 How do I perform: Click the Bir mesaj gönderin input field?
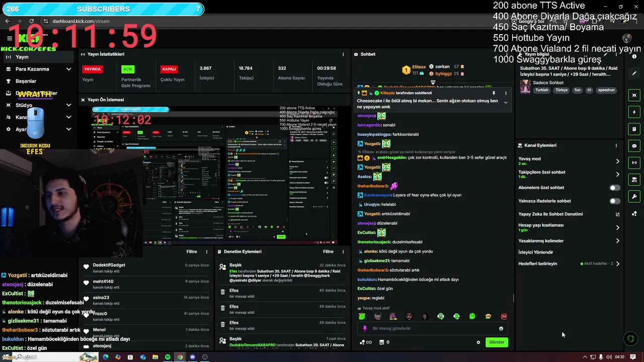coord(433,328)
